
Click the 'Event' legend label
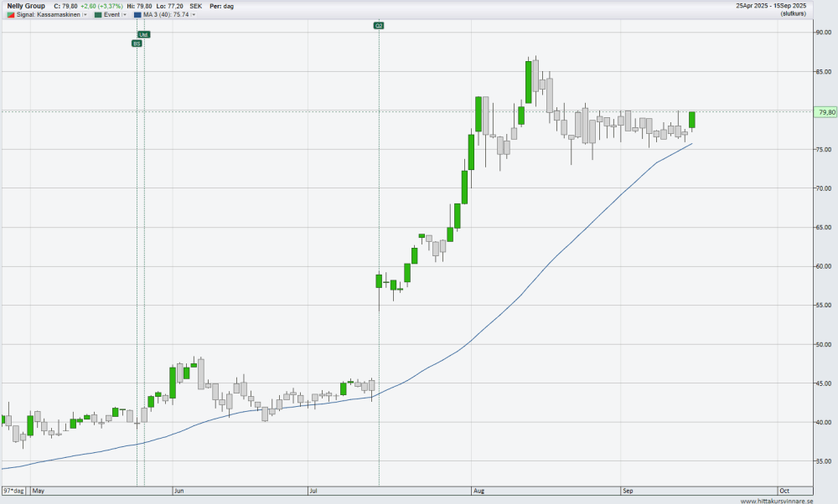pyautogui.click(x=111, y=15)
